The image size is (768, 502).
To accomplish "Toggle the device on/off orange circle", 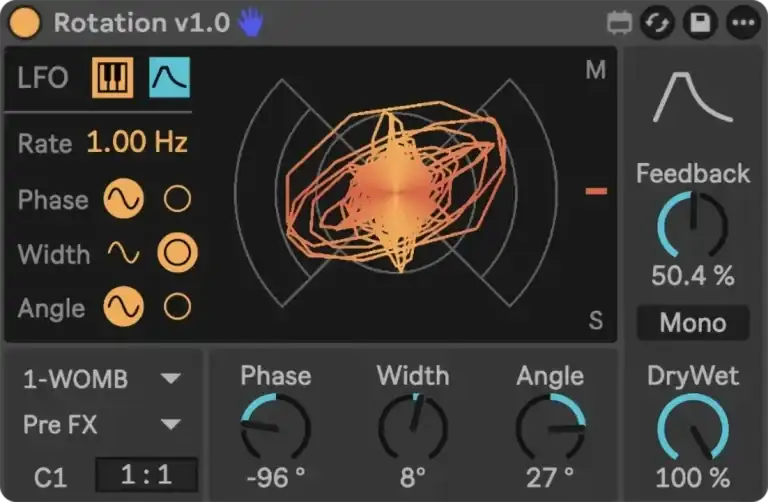I will 25,23.
